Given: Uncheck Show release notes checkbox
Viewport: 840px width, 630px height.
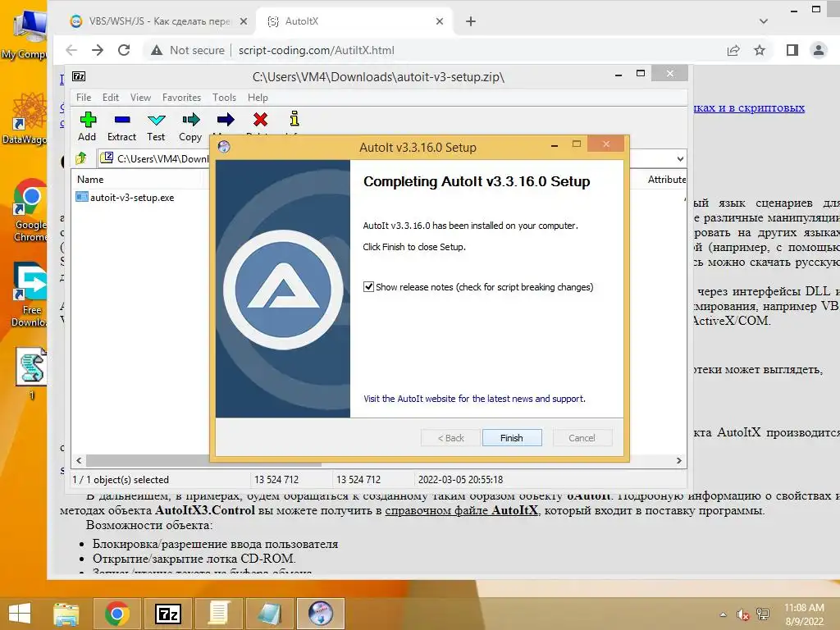Looking at the screenshot, I should click(368, 286).
